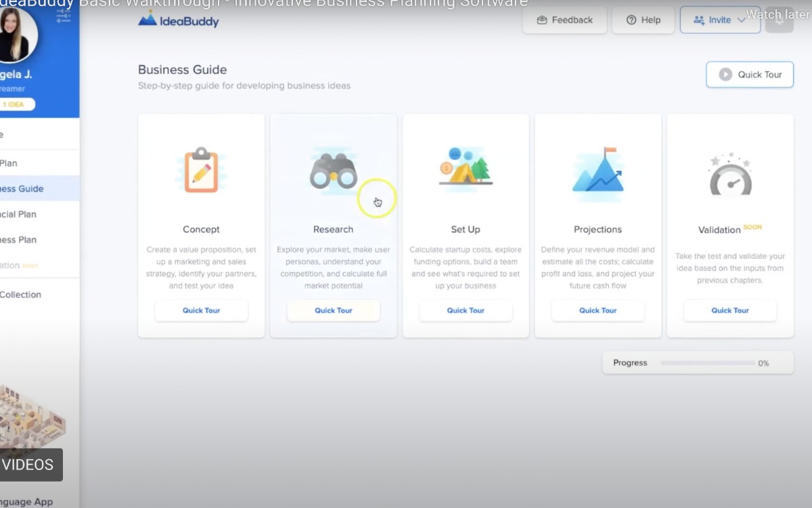Click the Progress bar at 0%

707,363
